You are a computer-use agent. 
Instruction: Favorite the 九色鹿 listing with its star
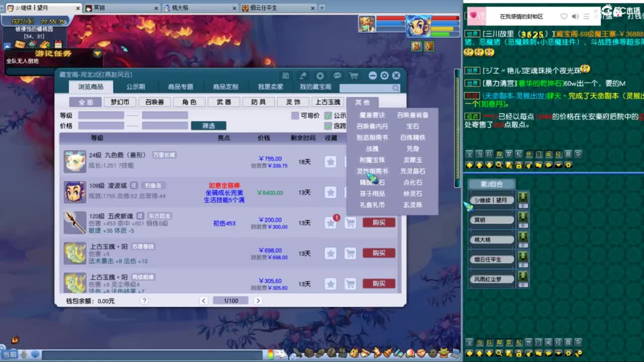click(331, 162)
